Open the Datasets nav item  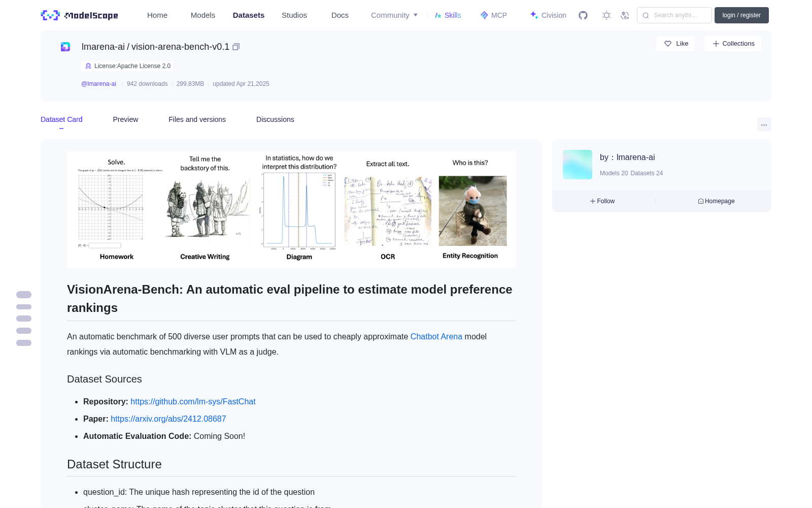[249, 15]
